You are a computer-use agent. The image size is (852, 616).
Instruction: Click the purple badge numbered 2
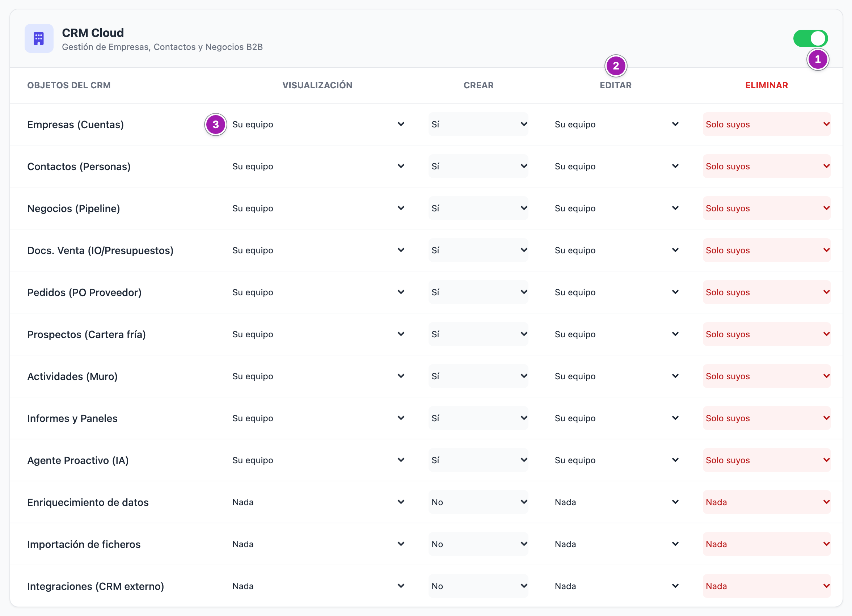(616, 66)
